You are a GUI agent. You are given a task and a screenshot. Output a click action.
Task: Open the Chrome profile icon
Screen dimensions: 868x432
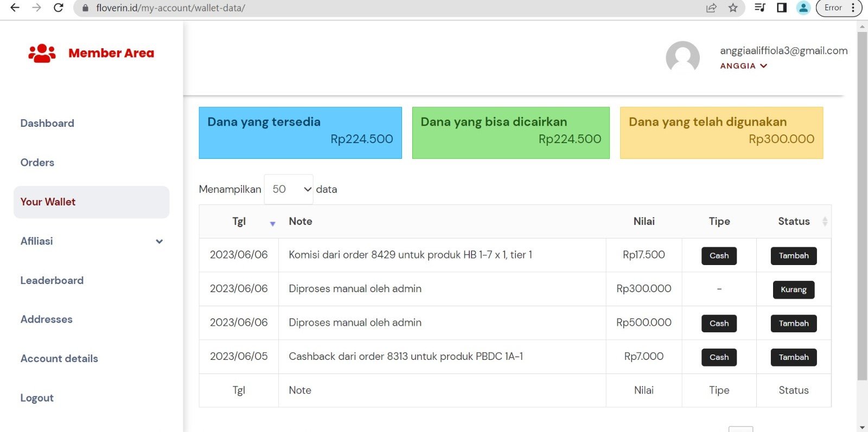pos(803,8)
